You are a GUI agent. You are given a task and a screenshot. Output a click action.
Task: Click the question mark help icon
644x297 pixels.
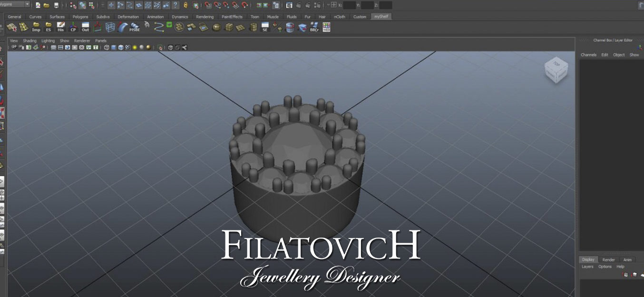pyautogui.click(x=176, y=5)
